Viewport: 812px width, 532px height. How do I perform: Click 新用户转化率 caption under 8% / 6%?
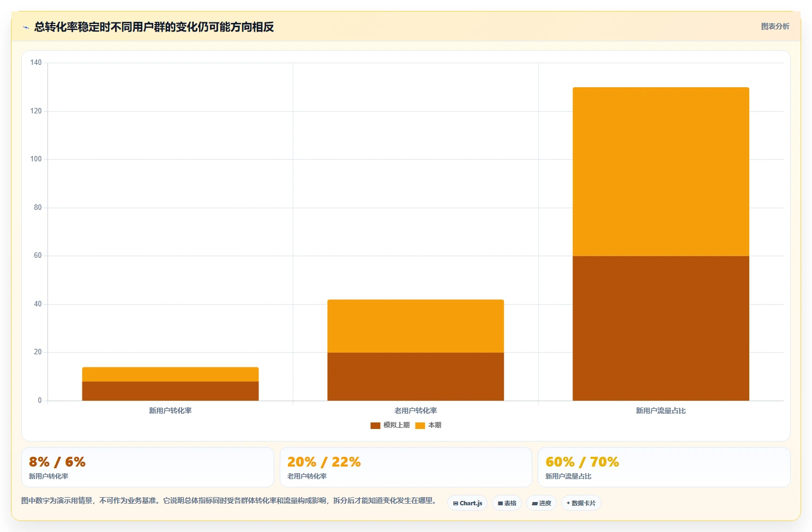pos(49,476)
